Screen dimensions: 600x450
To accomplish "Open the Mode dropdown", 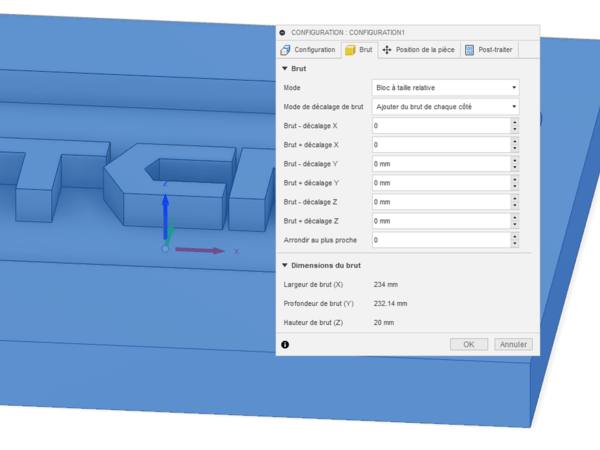I will tap(445, 88).
